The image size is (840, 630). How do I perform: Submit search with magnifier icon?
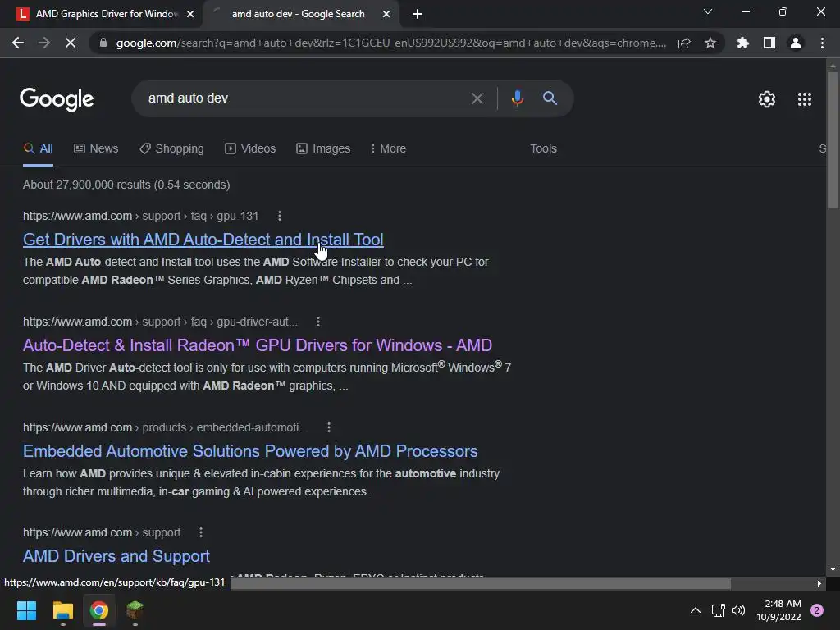[x=550, y=98]
